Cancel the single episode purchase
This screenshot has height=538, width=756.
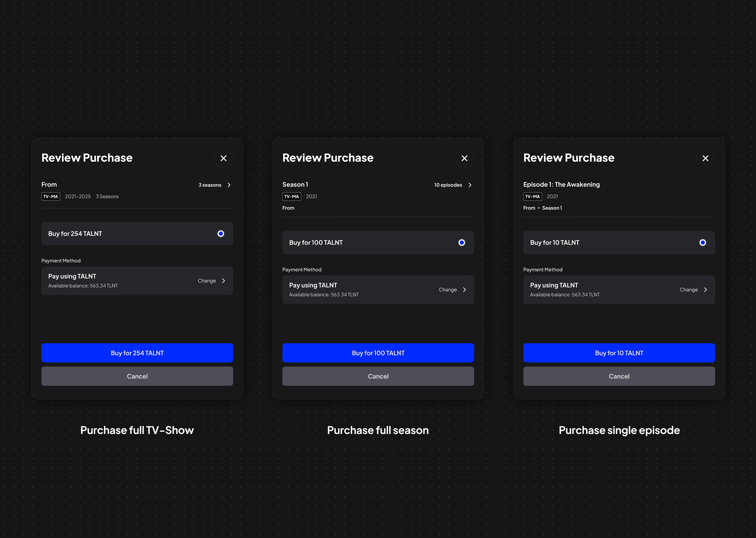point(619,376)
